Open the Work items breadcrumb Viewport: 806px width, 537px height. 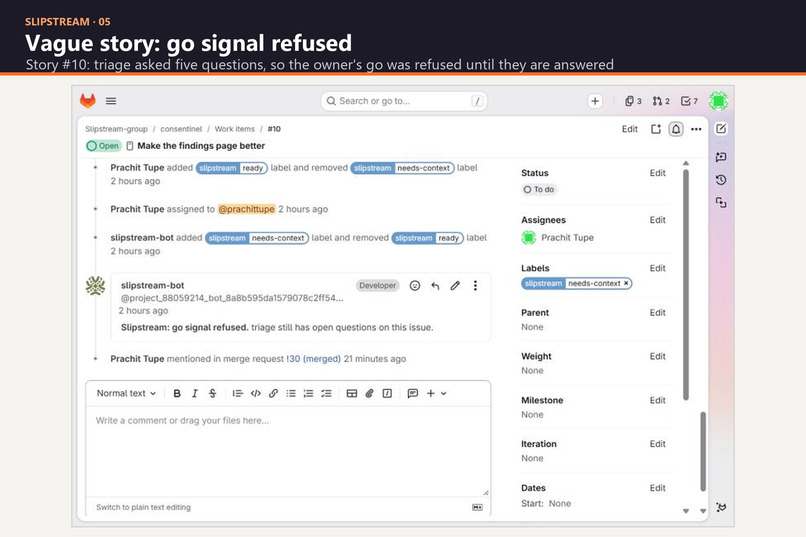click(234, 129)
